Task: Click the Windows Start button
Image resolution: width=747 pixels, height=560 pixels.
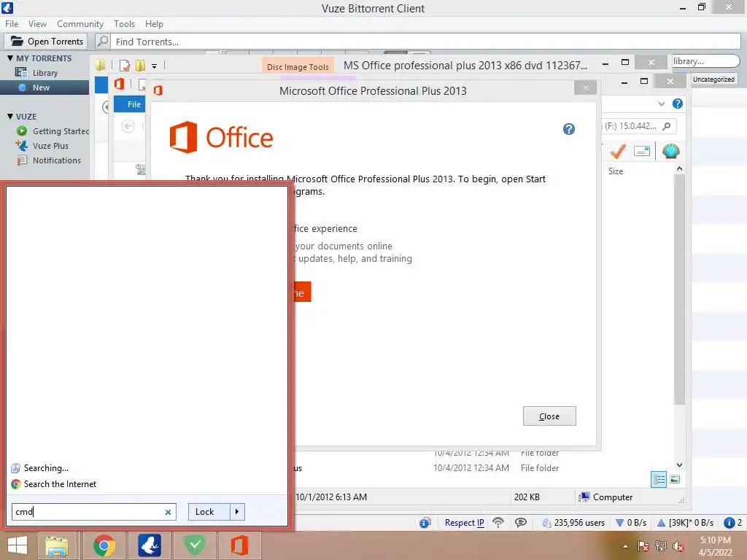Action: tap(18, 545)
